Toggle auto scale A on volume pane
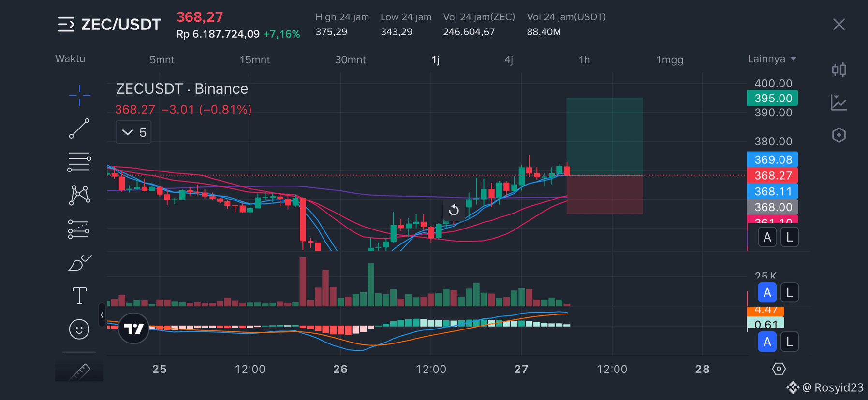This screenshot has width=868, height=400. [767, 293]
